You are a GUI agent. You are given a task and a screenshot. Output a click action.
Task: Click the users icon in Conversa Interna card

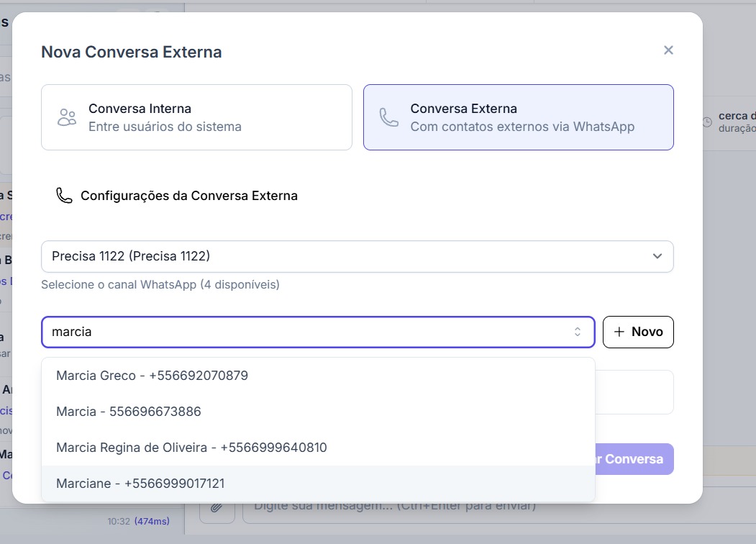[x=67, y=117]
